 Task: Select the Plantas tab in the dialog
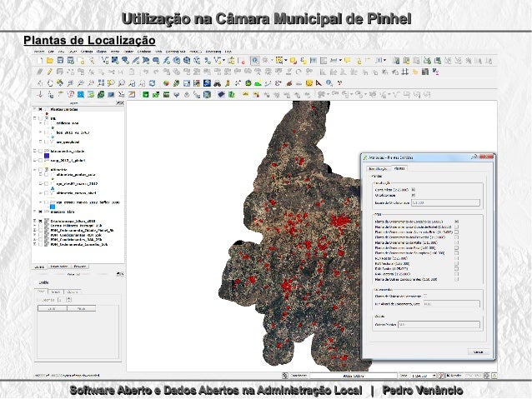click(x=399, y=167)
